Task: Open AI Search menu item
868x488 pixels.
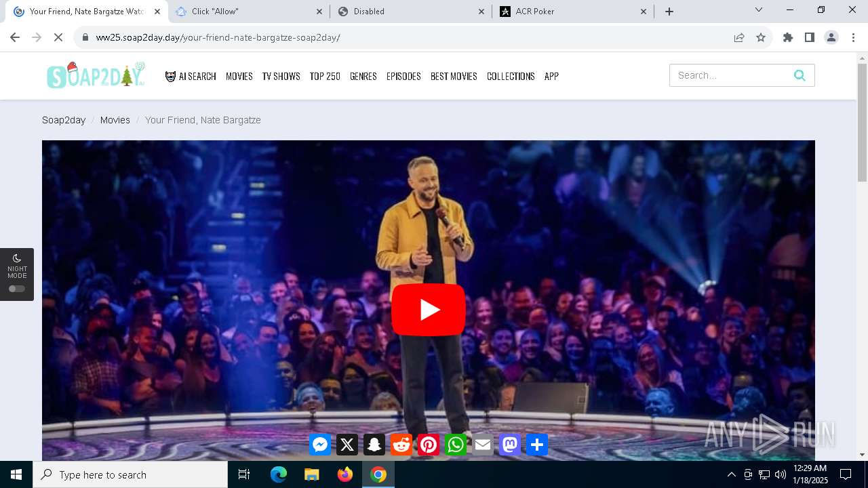Action: point(191,76)
